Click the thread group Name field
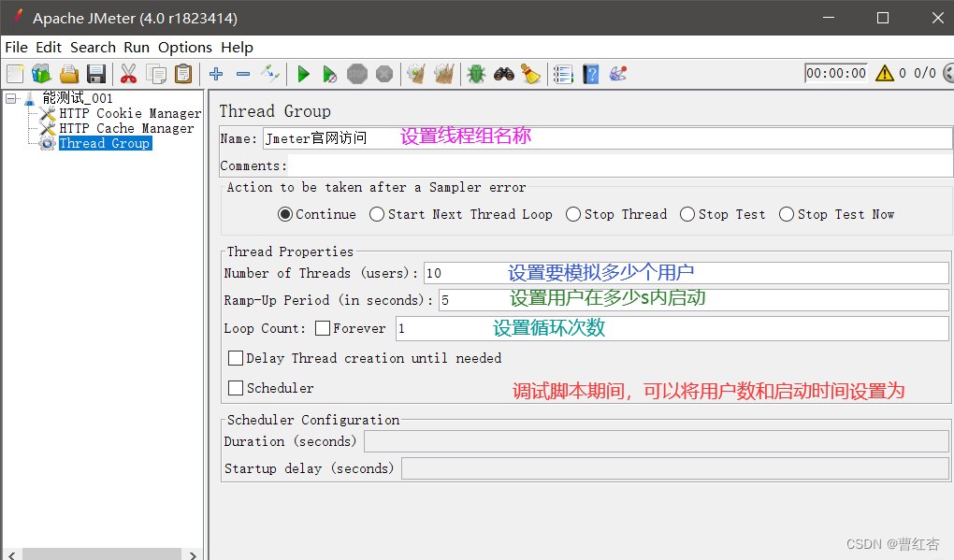This screenshot has width=954, height=560. click(607, 138)
